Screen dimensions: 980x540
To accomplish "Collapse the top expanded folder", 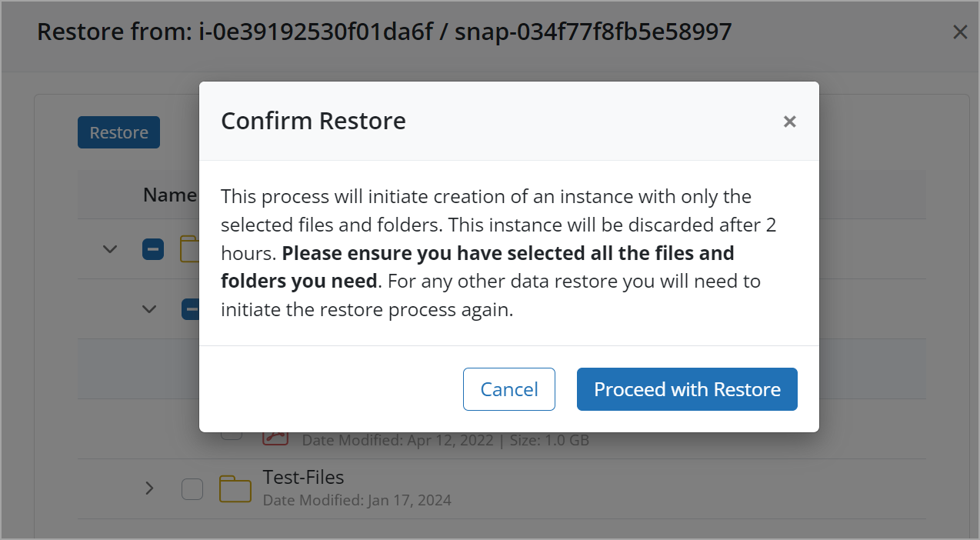I will [109, 248].
